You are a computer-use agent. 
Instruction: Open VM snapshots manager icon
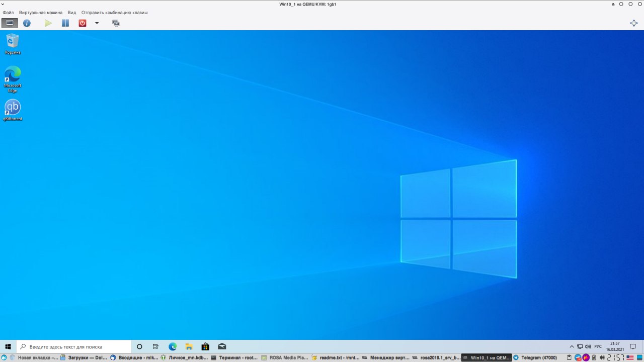coord(116,23)
